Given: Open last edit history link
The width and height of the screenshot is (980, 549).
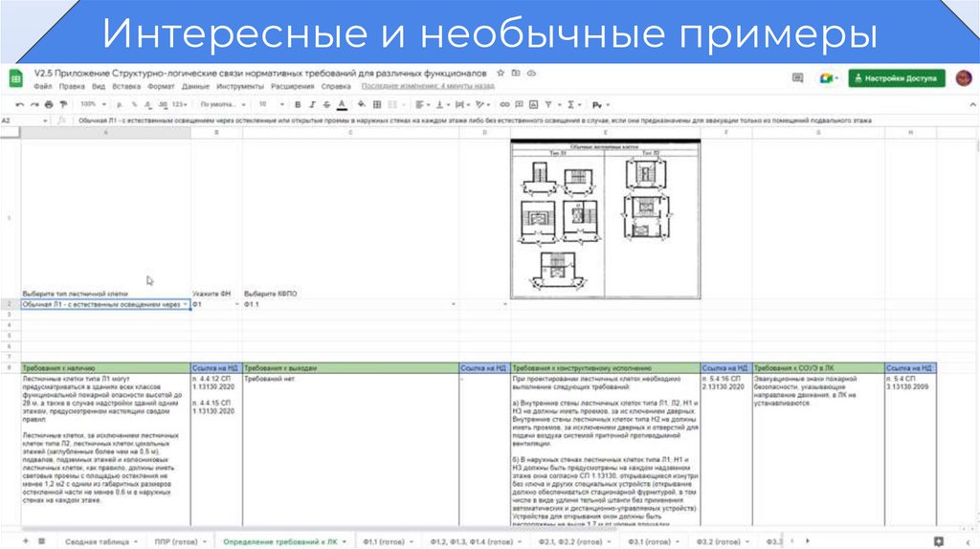Looking at the screenshot, I should tap(428, 86).
